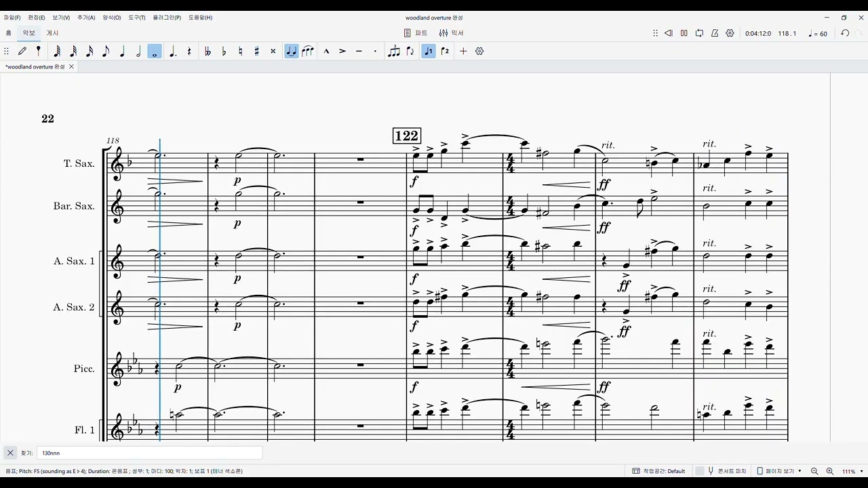Viewport: 868px width, 488px height.
Task: Open the 양식(O) menu
Action: coord(112,18)
